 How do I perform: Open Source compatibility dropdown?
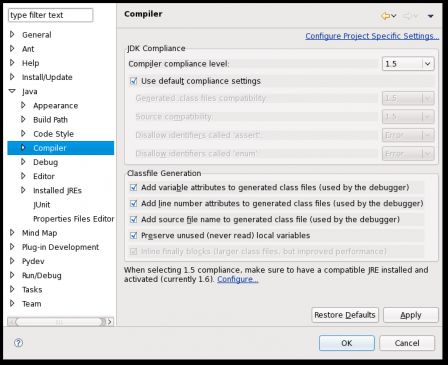point(408,117)
